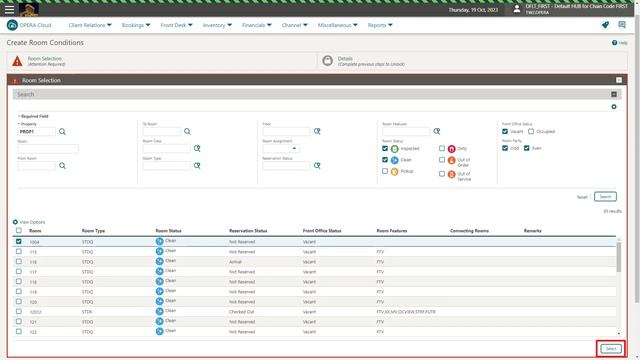Select room 115 row checkbox
The image size is (640, 360).
19,251
